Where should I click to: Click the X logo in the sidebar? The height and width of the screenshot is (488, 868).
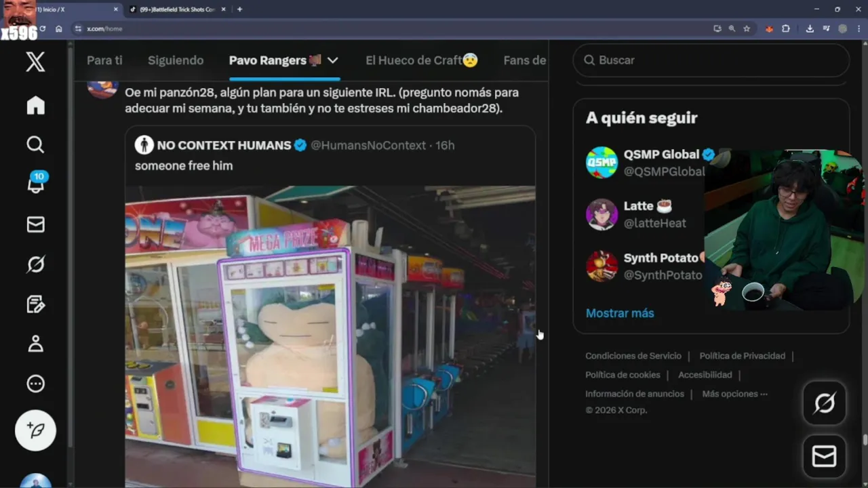click(35, 62)
